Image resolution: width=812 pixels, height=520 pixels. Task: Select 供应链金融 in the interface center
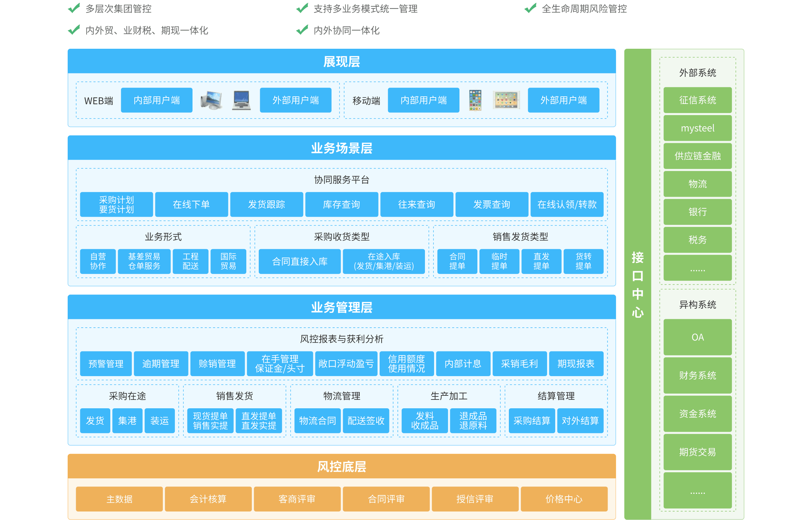698,156
